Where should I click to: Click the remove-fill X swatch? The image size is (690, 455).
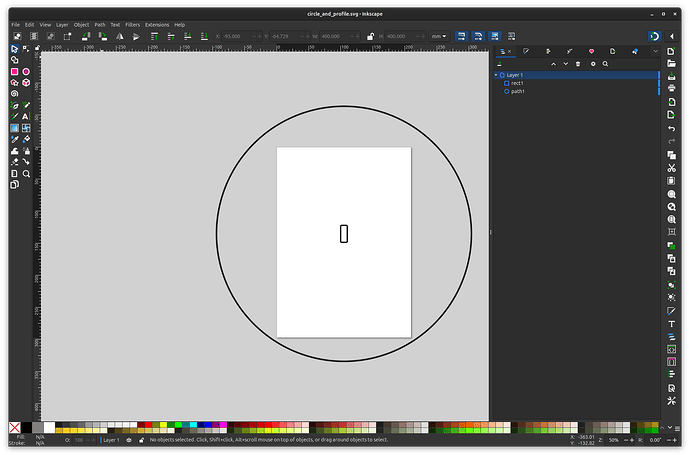click(15, 427)
